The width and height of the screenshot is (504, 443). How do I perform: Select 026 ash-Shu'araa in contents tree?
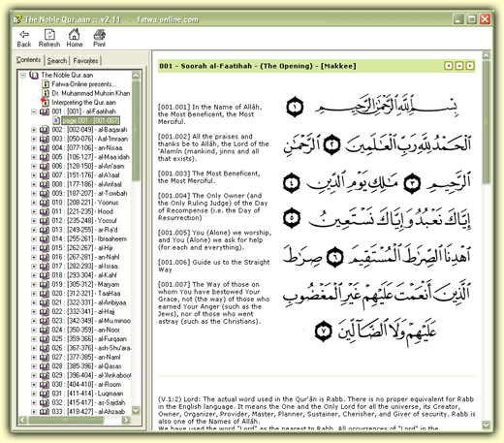coord(91,348)
